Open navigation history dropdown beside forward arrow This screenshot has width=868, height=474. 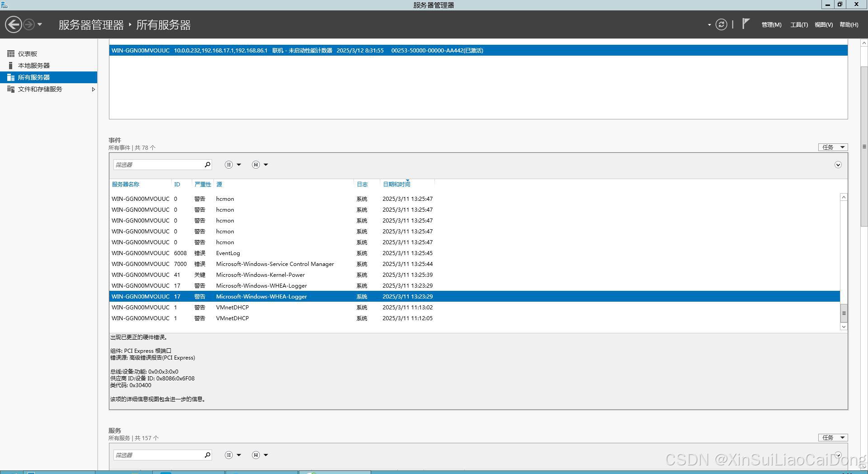(x=40, y=24)
